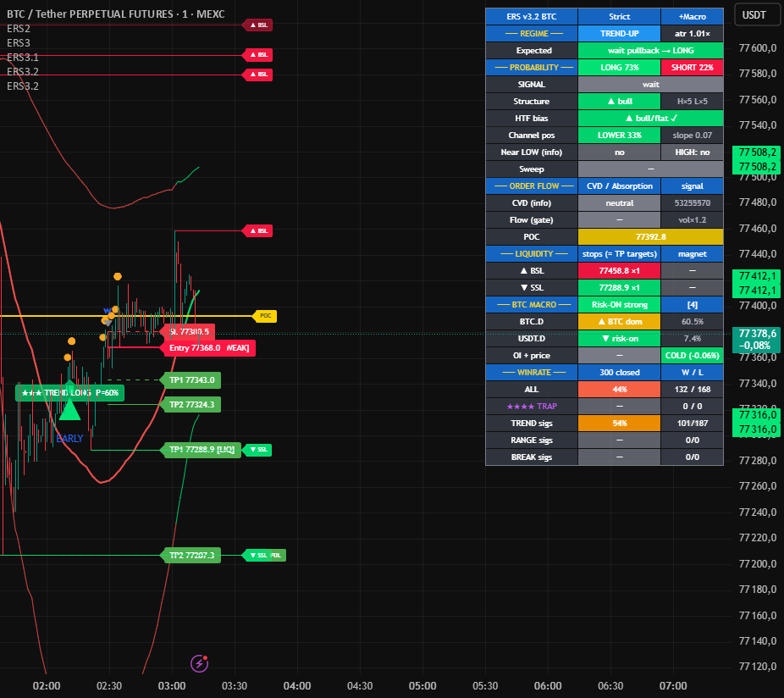Viewport: 784px width, 698px height.
Task: Select the ERS3 indicator legend
Action: click(x=19, y=43)
